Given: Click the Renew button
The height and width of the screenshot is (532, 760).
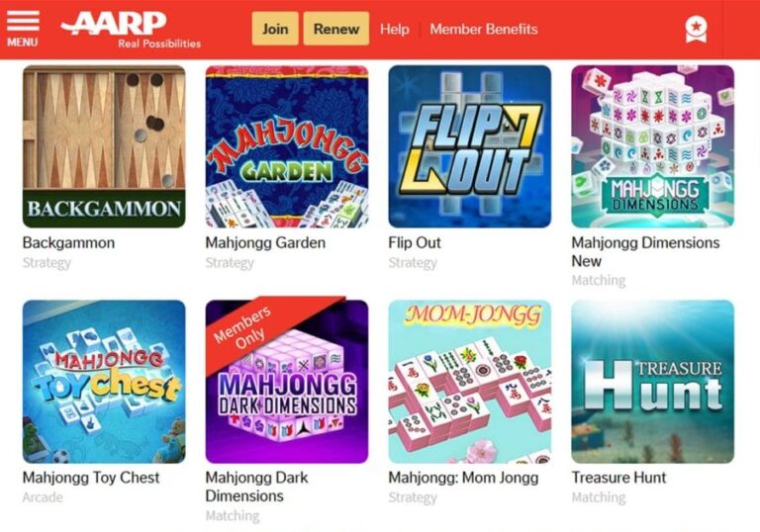Looking at the screenshot, I should 335,29.
